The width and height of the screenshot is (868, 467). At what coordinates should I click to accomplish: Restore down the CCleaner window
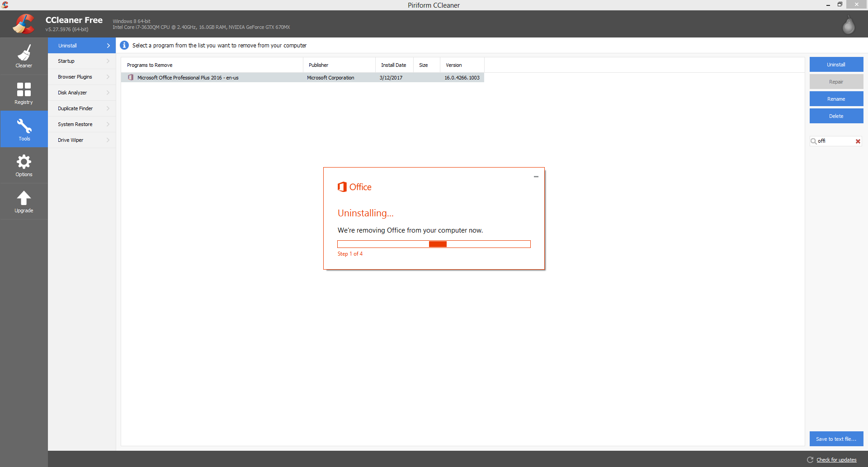[840, 5]
